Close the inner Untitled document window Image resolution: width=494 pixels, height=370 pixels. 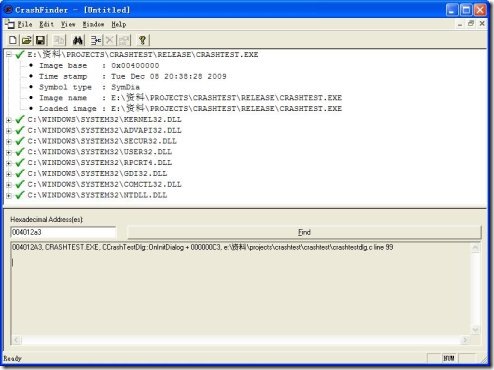pos(482,24)
